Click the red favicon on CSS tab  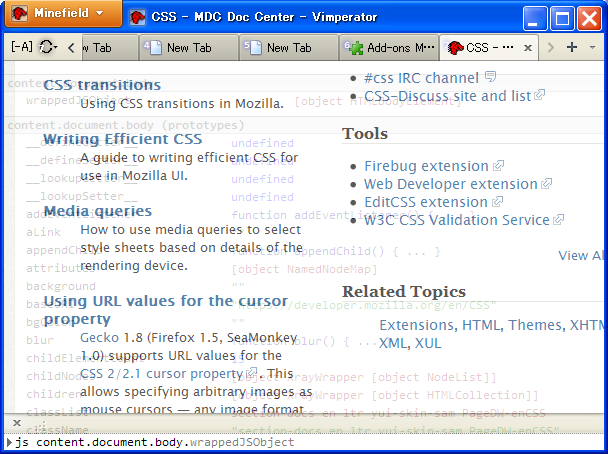click(x=455, y=48)
